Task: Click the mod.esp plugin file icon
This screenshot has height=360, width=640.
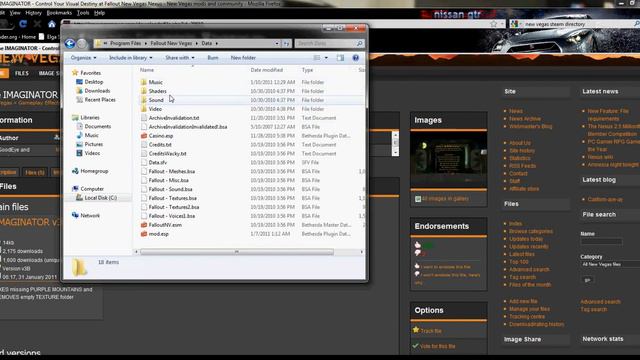Action: click(144, 234)
